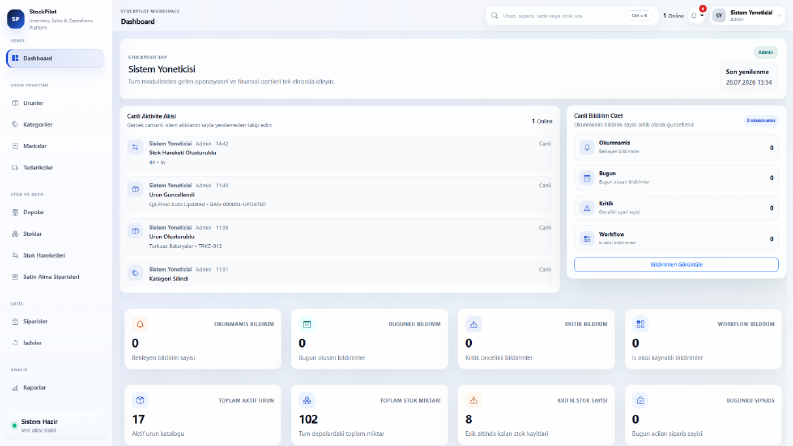Open the Dashboard sidebar item
Image resolution: width=793 pixels, height=446 pixels.
(55, 58)
